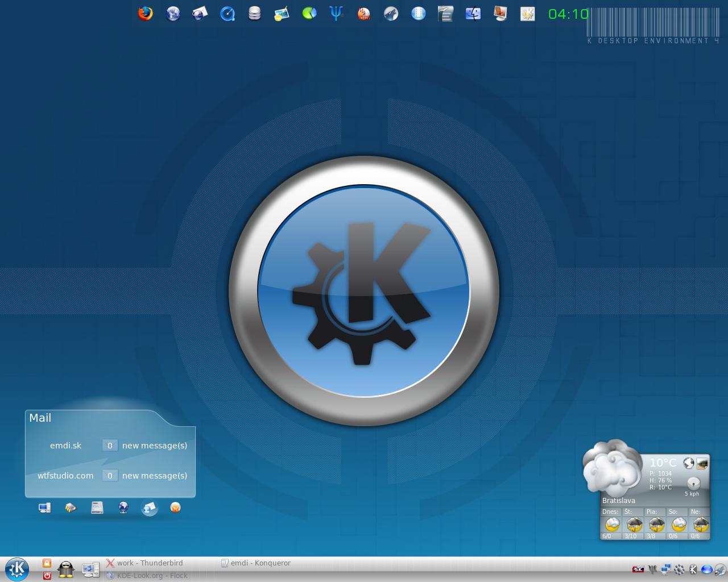Open the globe network icon in widget dock
728x582 pixels.
123,508
